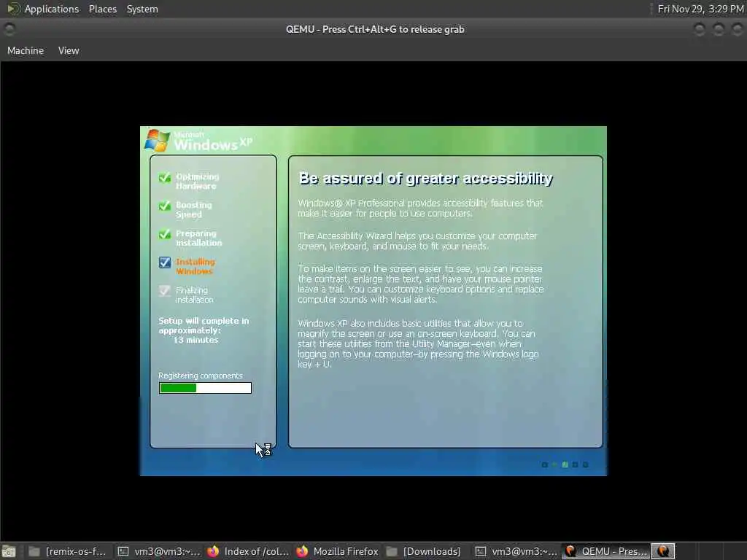Viewport: 747px width, 560px height.
Task: Click the Windows XP flag logo
Action: click(158, 141)
